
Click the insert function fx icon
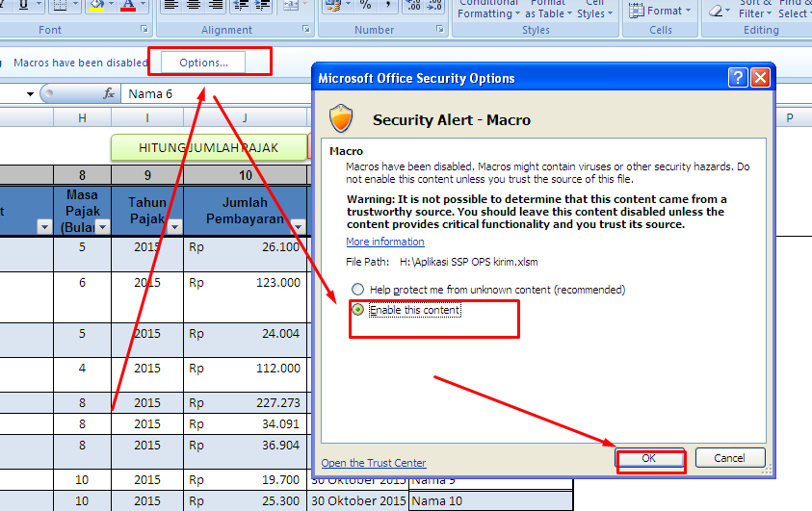(x=109, y=93)
